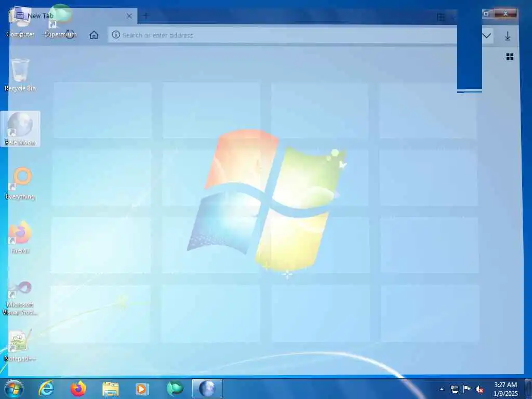
Task: Select the Notepad++ desktop shortcut
Action: pyautogui.click(x=20, y=346)
